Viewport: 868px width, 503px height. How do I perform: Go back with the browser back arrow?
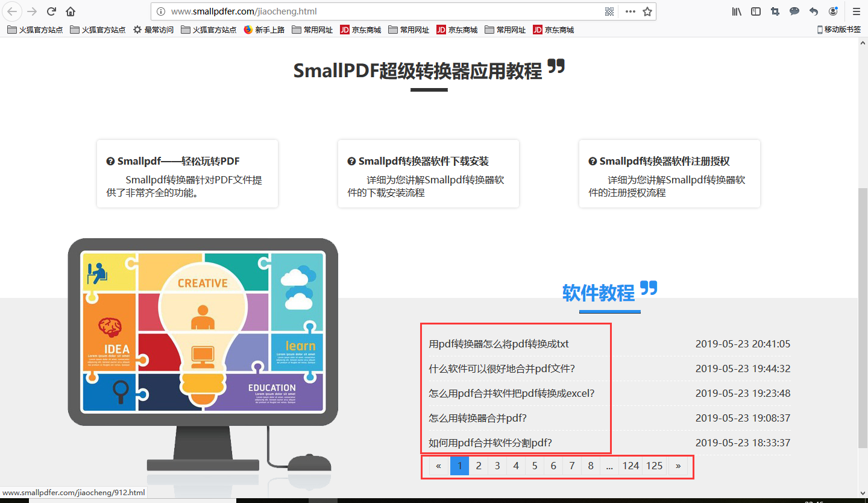[12, 11]
